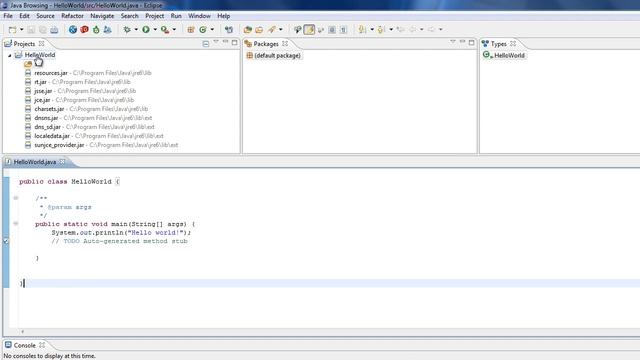Open the Next Annotation dropdown arrow
Image resolution: width=640 pixels, height=360 pixels.
(372, 29)
